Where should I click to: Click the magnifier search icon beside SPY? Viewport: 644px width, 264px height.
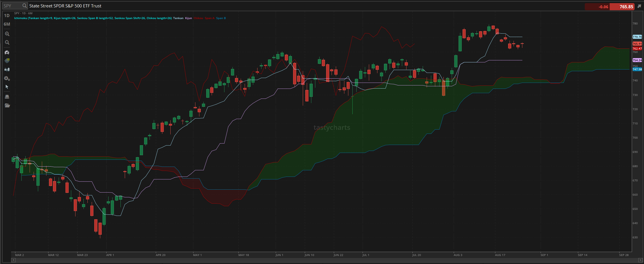(24, 6)
